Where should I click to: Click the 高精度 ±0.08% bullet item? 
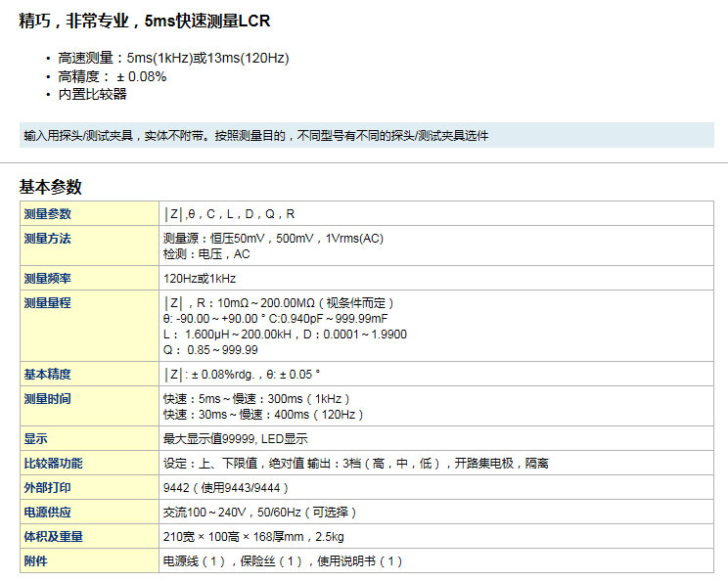[x=113, y=76]
